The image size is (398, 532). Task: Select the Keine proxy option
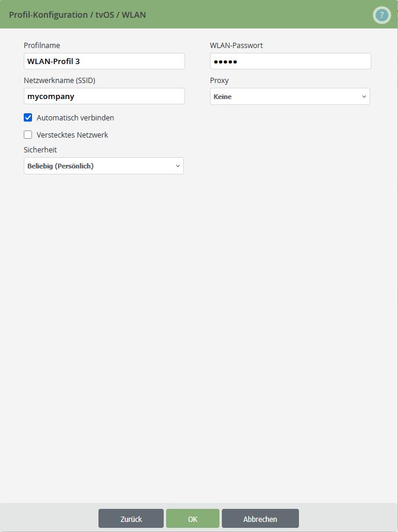(289, 96)
